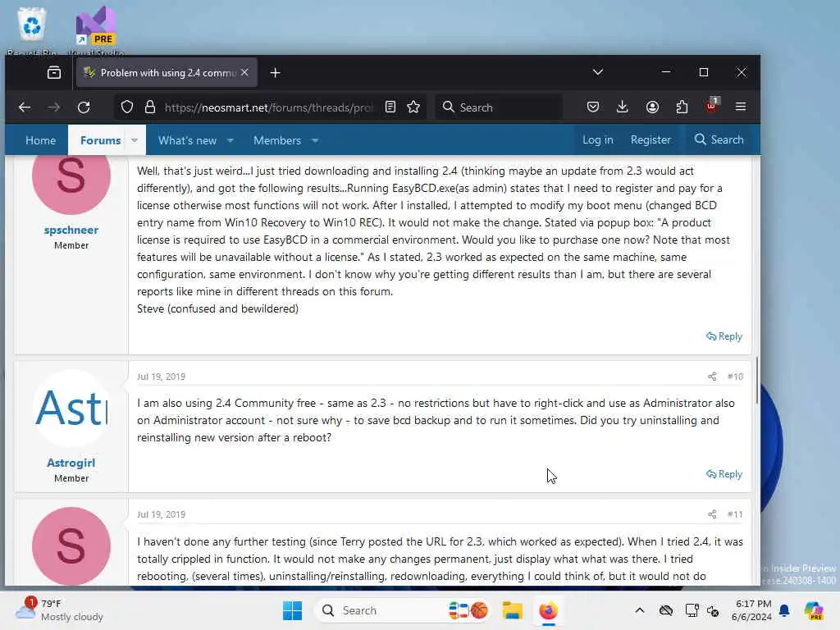Viewport: 840px width, 630px height.
Task: Click the Firefox taskbar icon
Action: (x=548, y=610)
